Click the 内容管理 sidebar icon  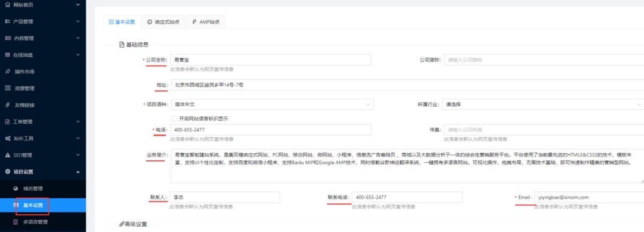click(x=8, y=38)
